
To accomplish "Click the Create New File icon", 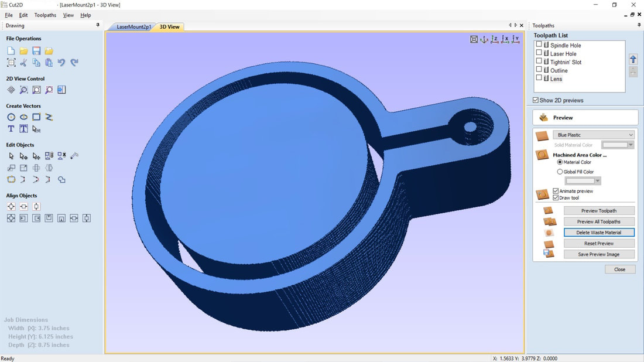I will point(11,51).
